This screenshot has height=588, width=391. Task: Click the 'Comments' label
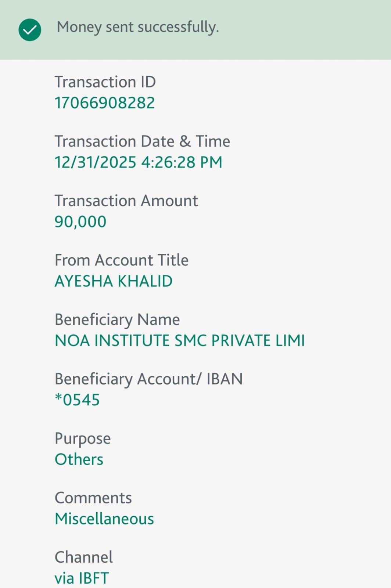click(93, 498)
